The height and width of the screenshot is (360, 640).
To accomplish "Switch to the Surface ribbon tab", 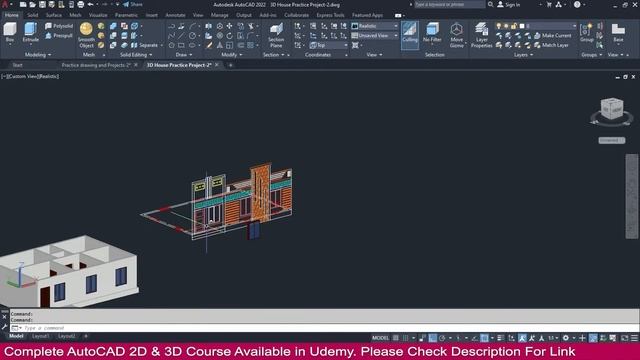I will pos(53,15).
